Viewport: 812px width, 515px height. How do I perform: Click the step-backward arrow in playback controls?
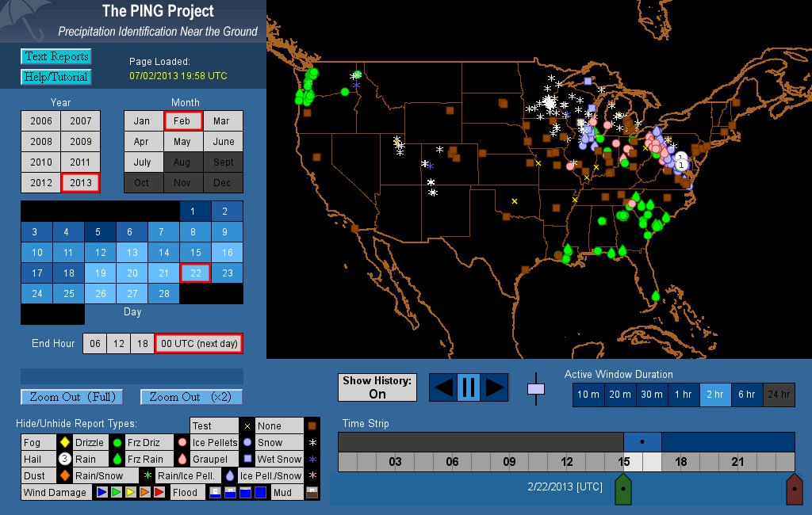point(443,387)
